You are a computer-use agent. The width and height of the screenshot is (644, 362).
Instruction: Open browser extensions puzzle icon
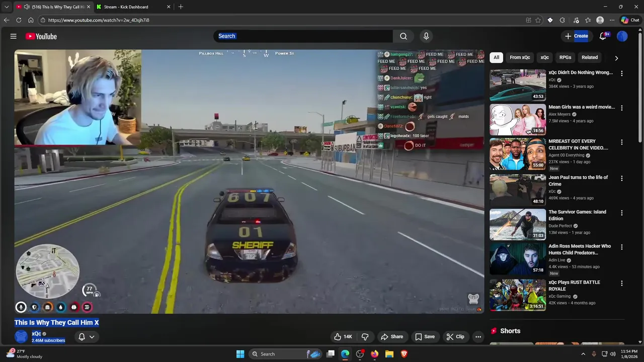562,20
